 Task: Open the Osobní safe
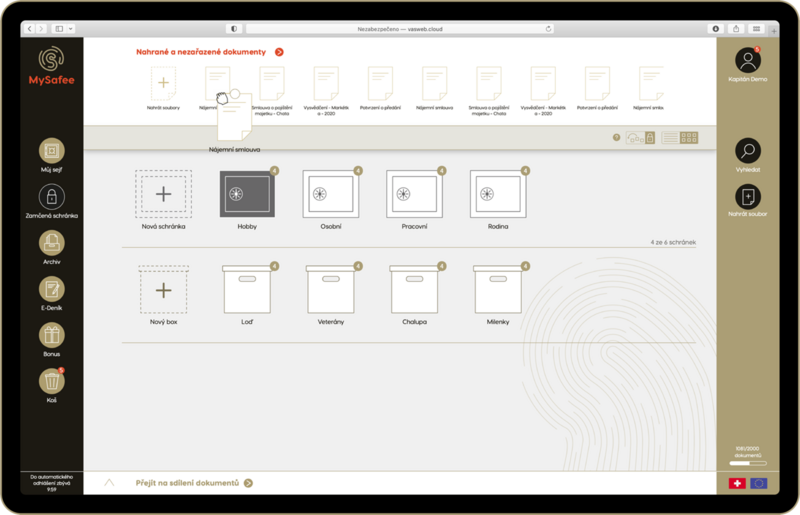(331, 194)
